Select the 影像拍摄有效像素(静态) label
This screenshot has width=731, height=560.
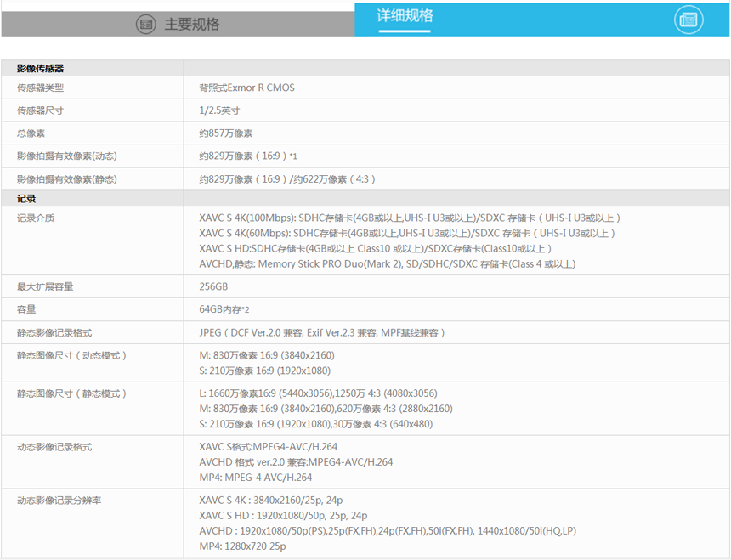point(66,179)
